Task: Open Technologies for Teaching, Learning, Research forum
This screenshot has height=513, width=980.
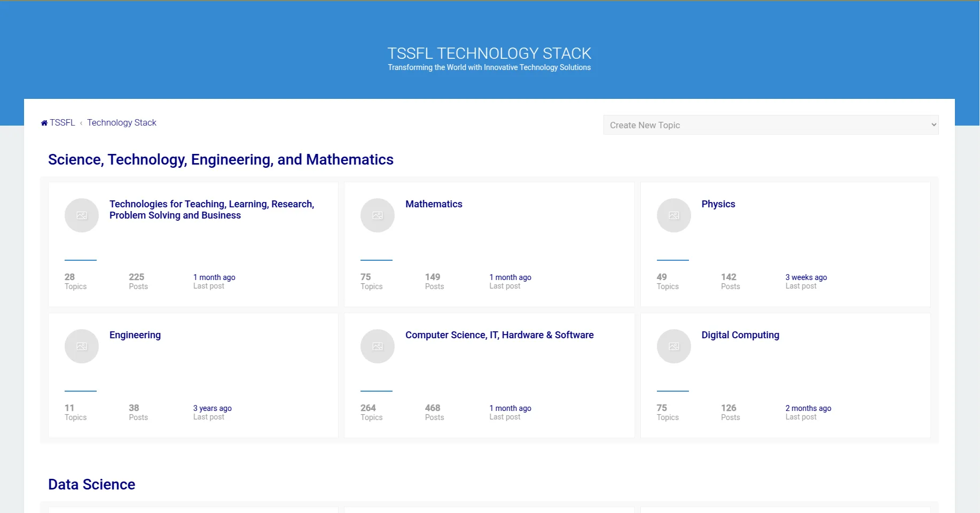Action: click(x=211, y=209)
